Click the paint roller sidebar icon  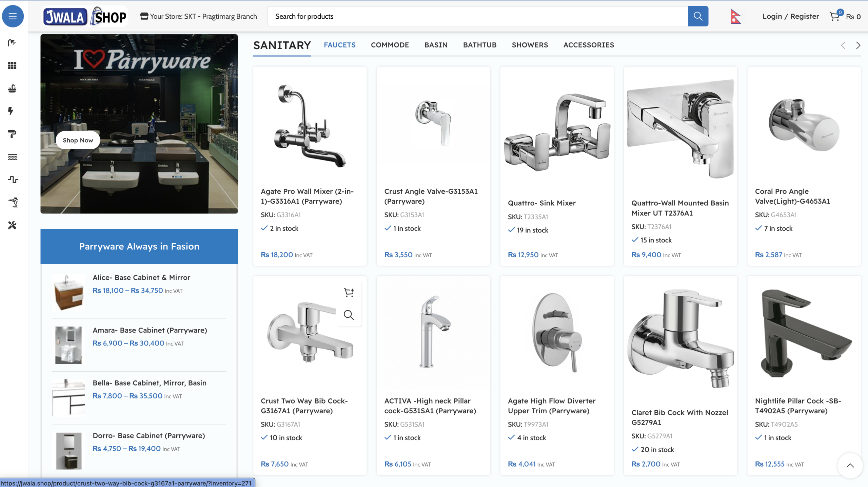coord(12,134)
